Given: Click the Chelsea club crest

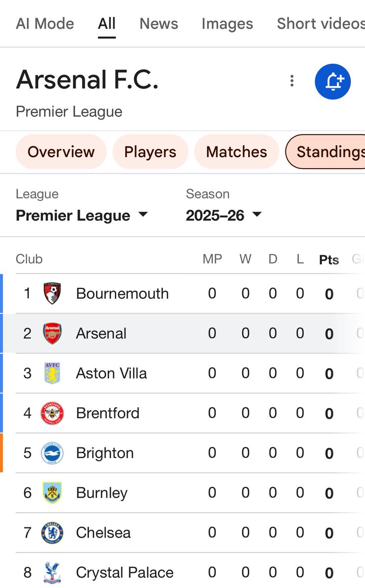Looking at the screenshot, I should point(52,533).
